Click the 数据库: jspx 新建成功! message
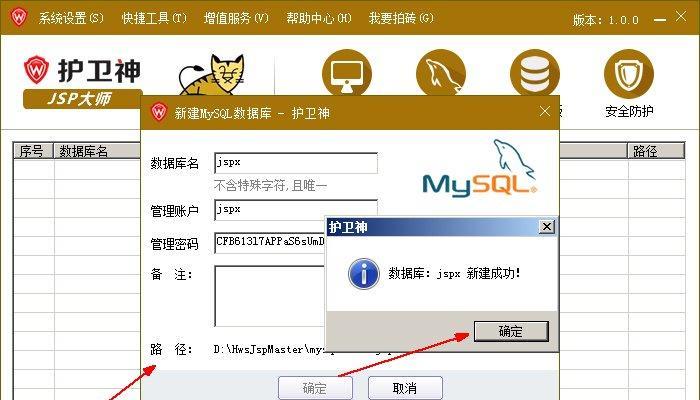This screenshot has height=400, width=700. (454, 273)
